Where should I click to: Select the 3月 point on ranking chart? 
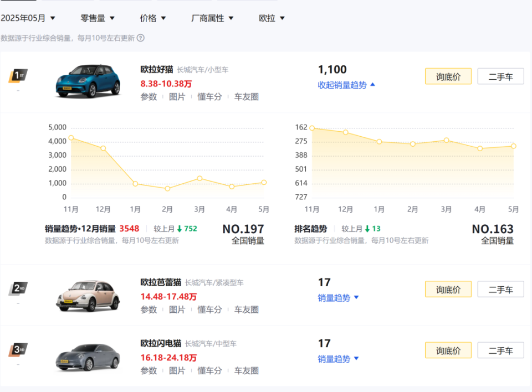(446, 140)
